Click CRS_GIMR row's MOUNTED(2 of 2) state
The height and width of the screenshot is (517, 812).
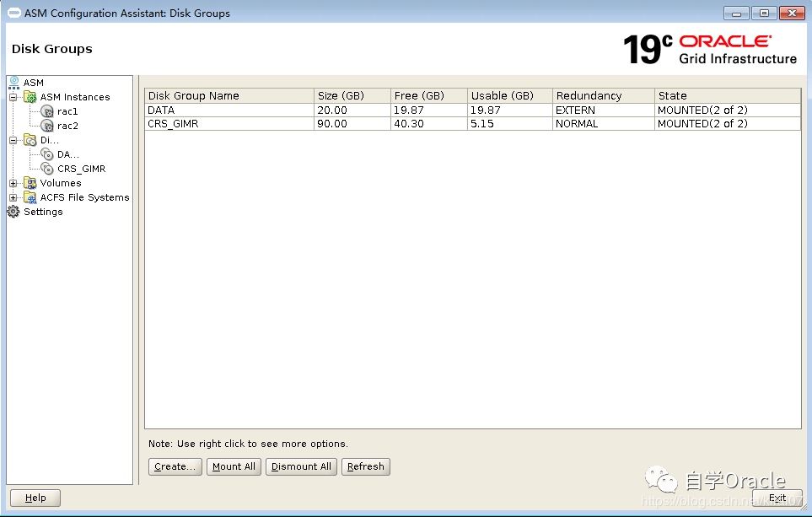pyautogui.click(x=728, y=123)
